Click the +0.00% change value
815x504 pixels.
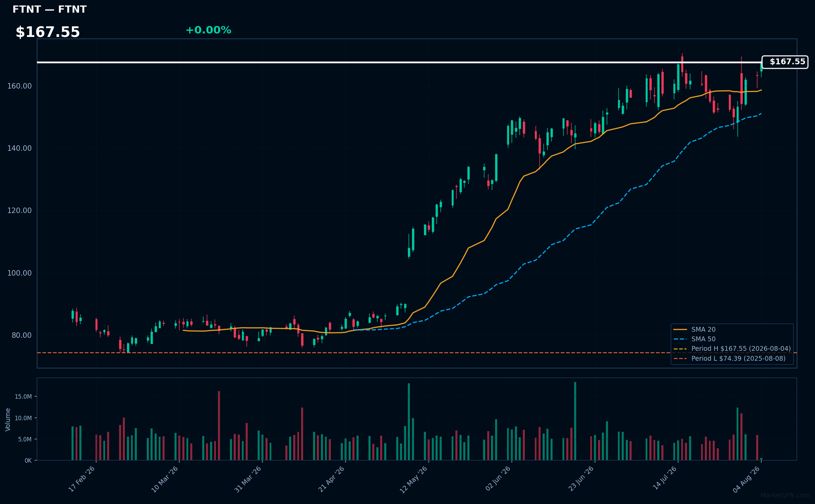(x=208, y=30)
